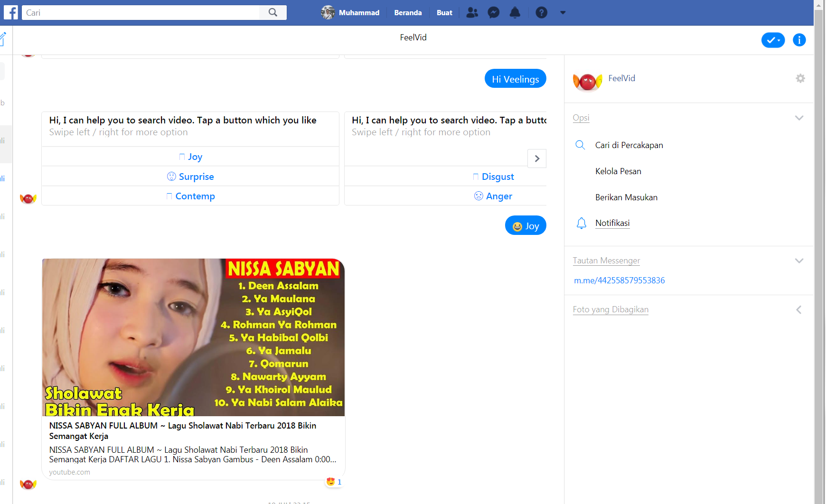
Task: Open the new message compose icon
Action: click(3, 38)
